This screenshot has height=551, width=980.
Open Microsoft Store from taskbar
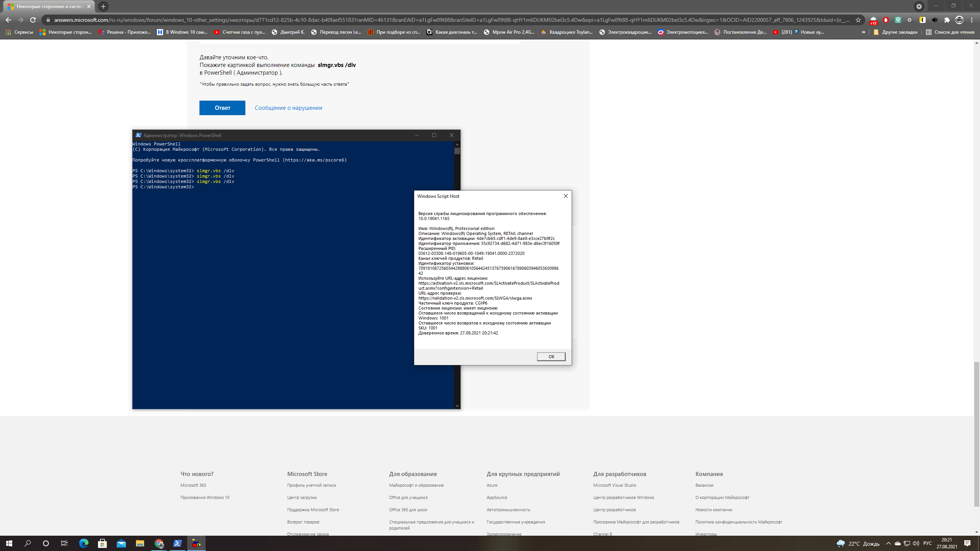[x=102, y=543]
